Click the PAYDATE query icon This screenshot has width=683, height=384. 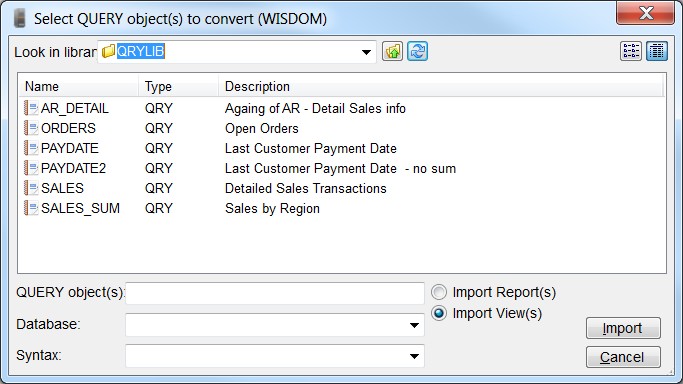click(31, 148)
